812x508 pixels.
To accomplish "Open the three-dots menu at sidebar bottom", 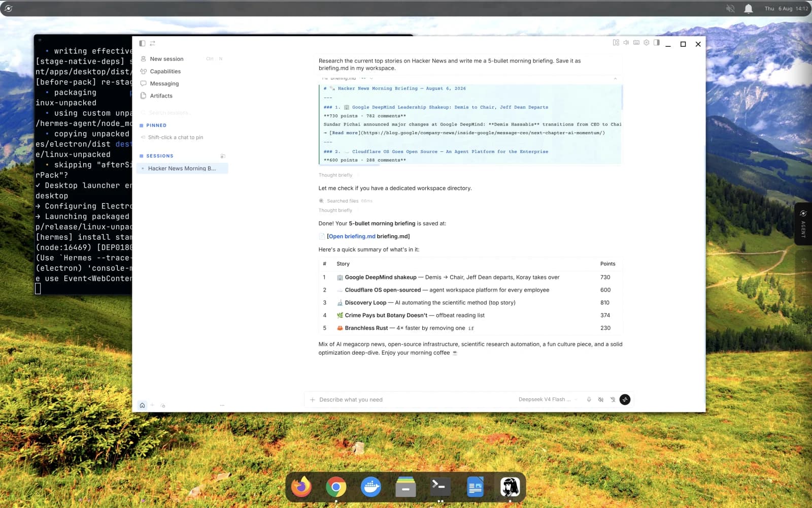I will click(222, 405).
